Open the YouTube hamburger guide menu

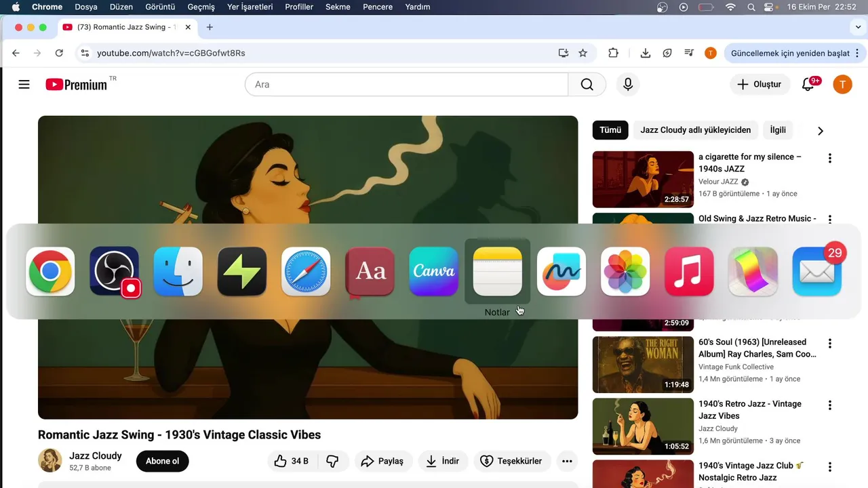[24, 85]
